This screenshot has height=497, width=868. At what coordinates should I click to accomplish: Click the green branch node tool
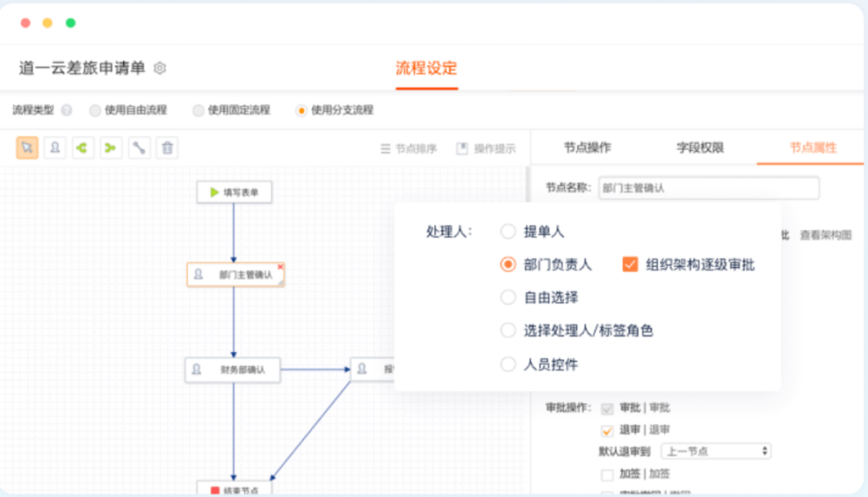[x=83, y=148]
